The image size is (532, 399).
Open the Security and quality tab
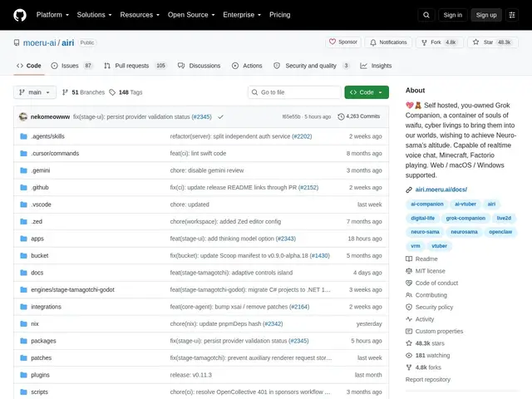click(x=312, y=66)
